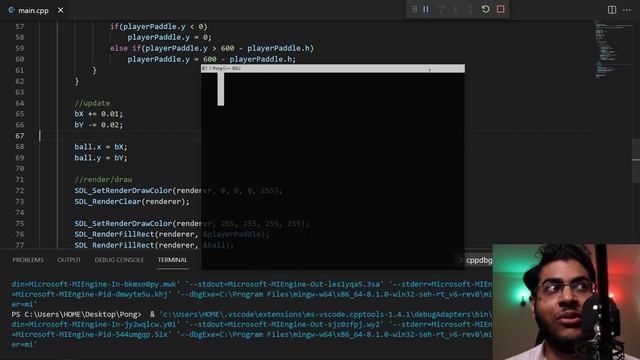Click the Pong C++ SDL2 window title bar

pos(333,68)
